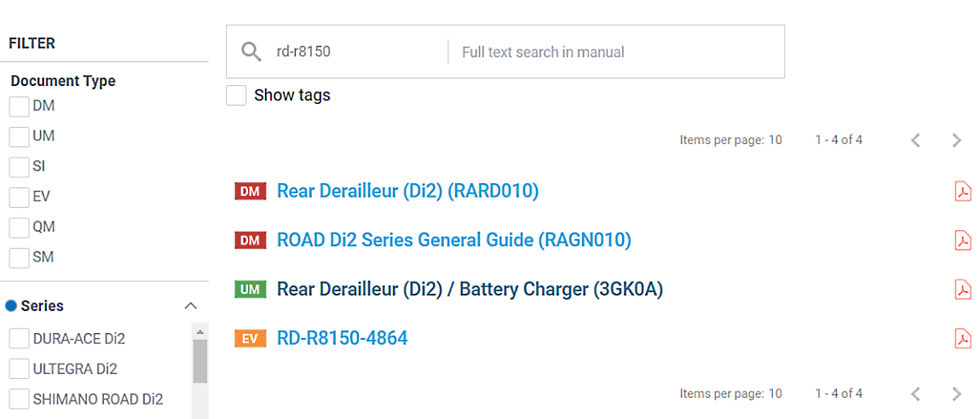
Task: Go to next page at top pagination
Action: click(956, 141)
